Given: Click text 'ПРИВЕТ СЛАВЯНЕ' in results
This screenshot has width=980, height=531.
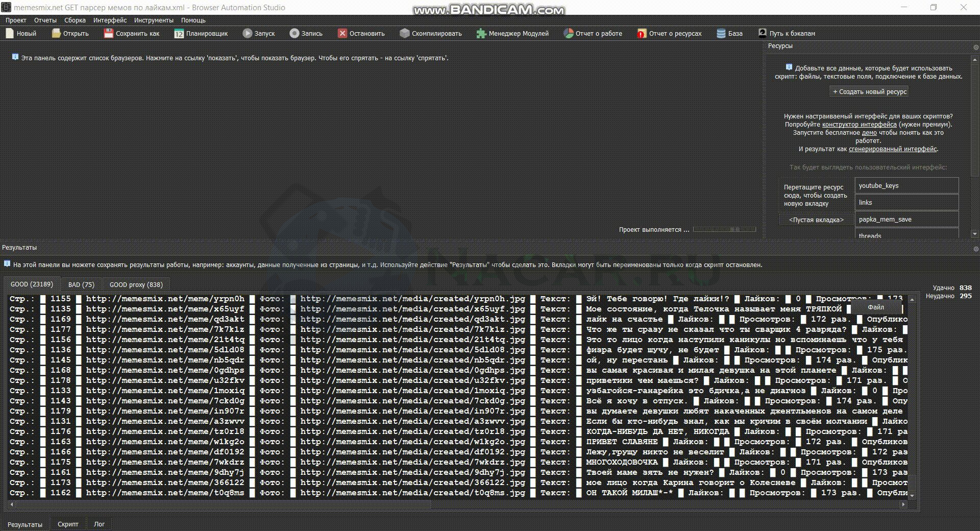Looking at the screenshot, I should click(622, 442).
